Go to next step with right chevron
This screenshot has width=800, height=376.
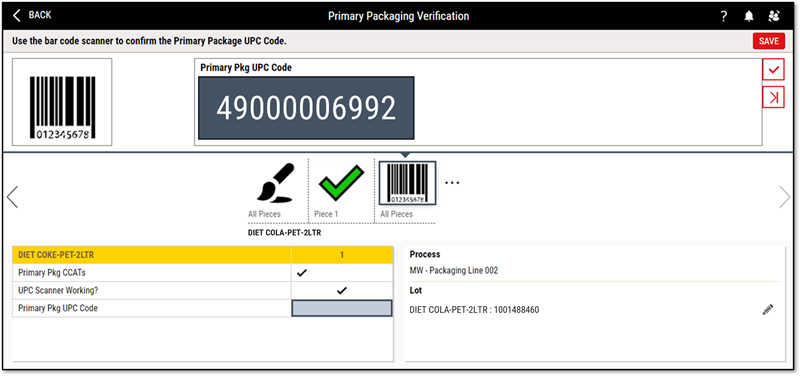pyautogui.click(x=785, y=197)
